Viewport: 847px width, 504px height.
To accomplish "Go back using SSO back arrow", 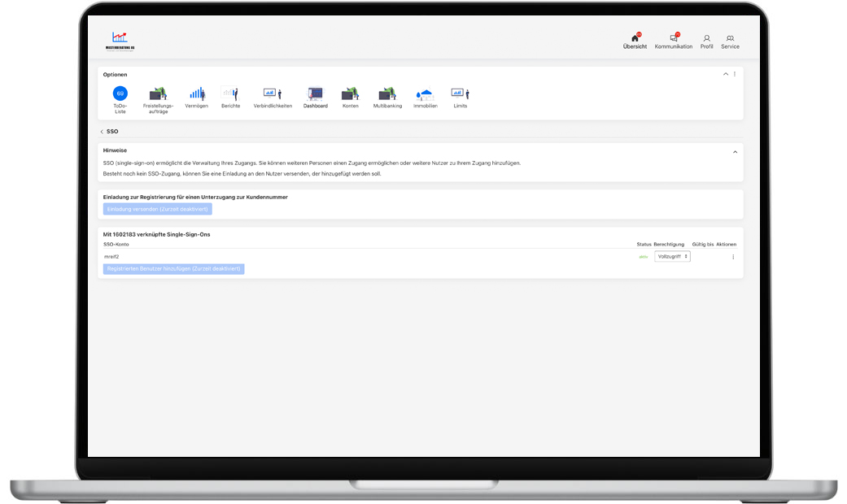I will click(102, 132).
